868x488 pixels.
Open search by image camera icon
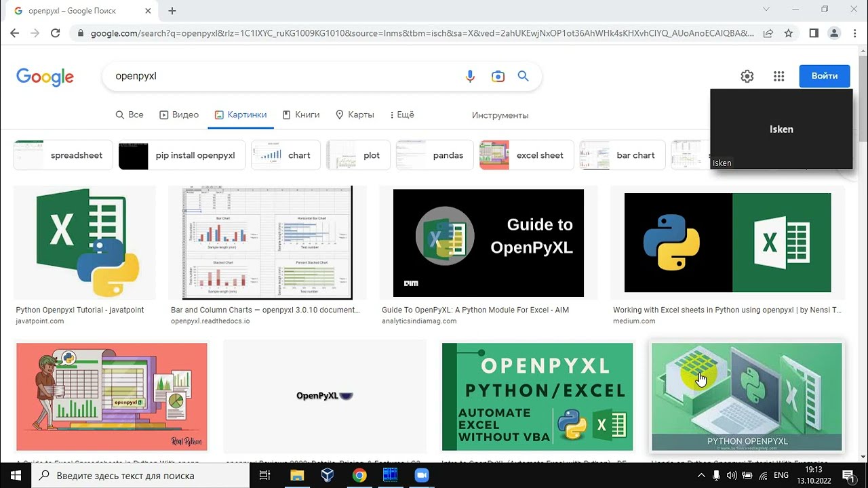(498, 77)
